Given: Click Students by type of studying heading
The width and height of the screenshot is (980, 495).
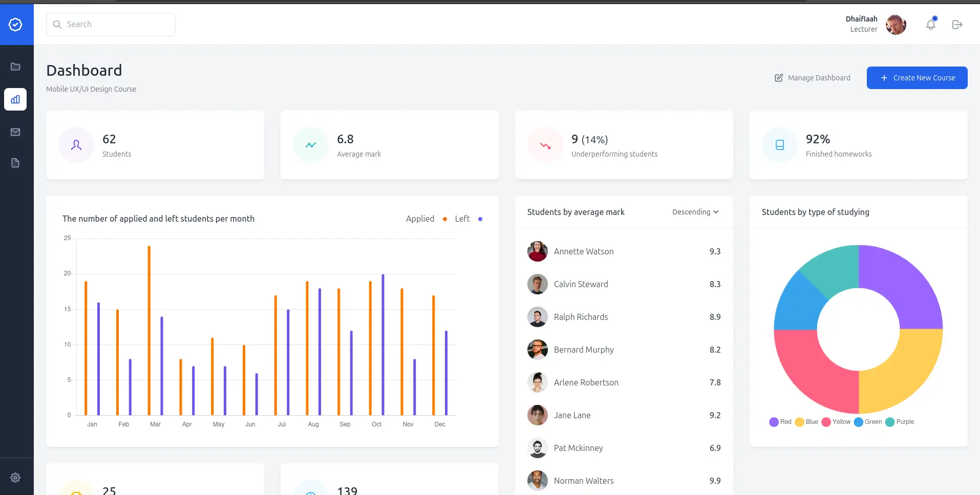Looking at the screenshot, I should coord(815,212).
